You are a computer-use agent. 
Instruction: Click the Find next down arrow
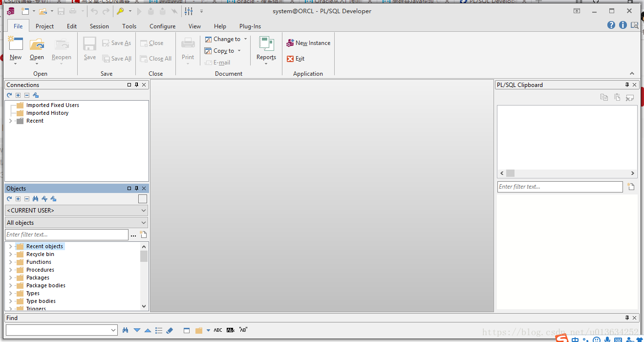pos(137,330)
